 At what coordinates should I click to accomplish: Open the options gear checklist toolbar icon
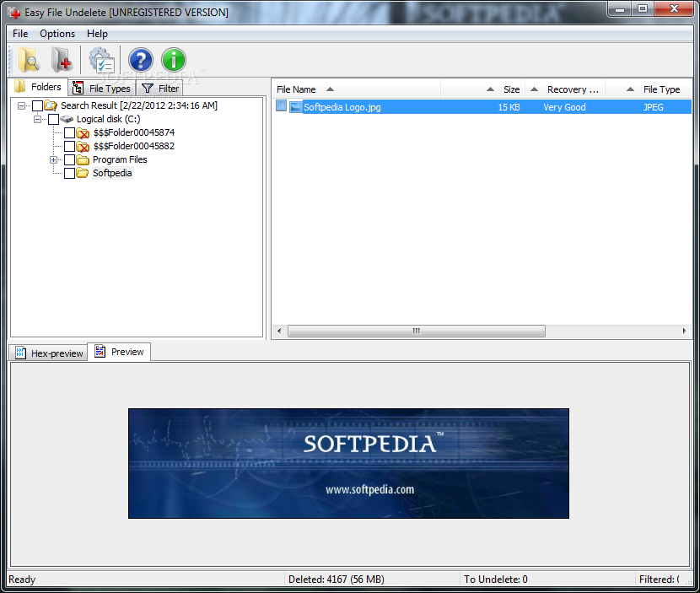[102, 60]
